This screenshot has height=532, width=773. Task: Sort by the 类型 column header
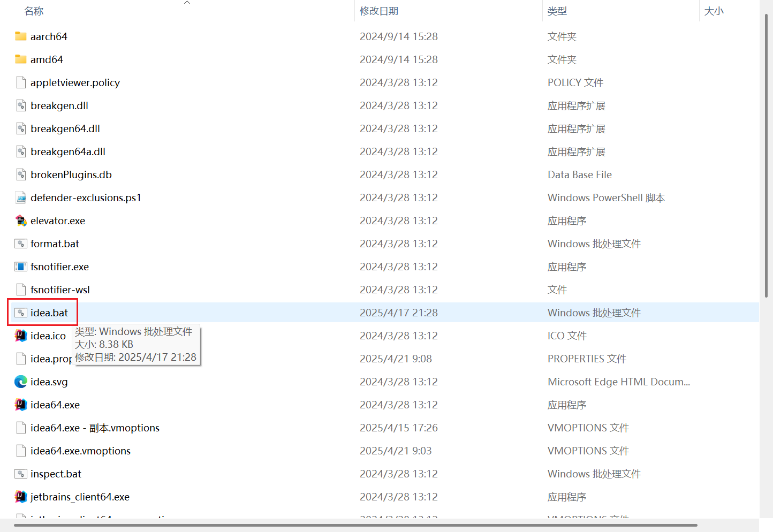pos(557,11)
